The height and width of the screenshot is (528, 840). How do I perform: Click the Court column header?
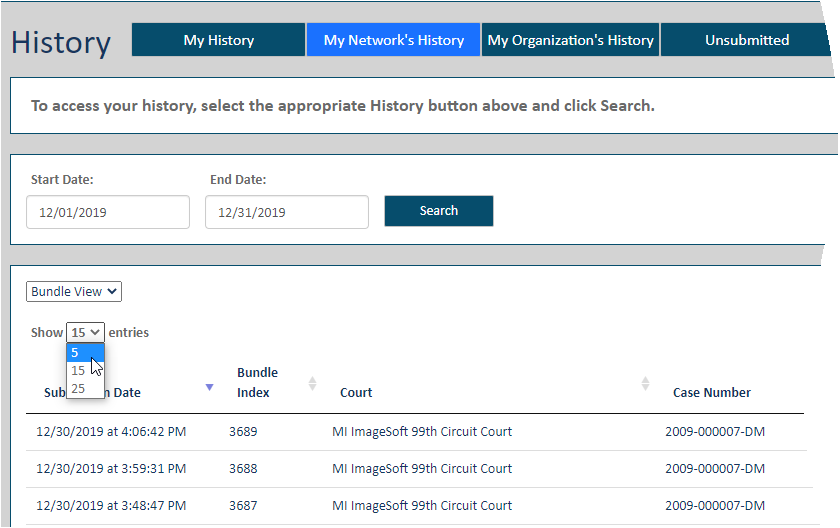[x=356, y=393]
